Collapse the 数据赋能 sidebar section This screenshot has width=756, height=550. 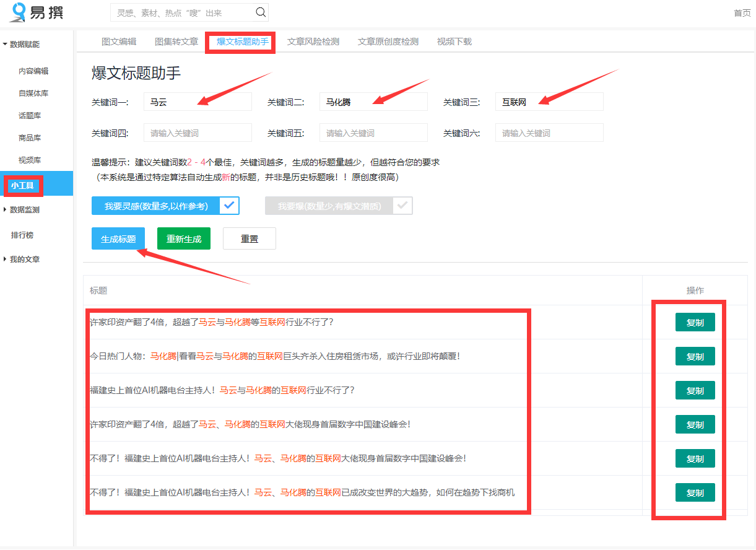[x=21, y=45]
